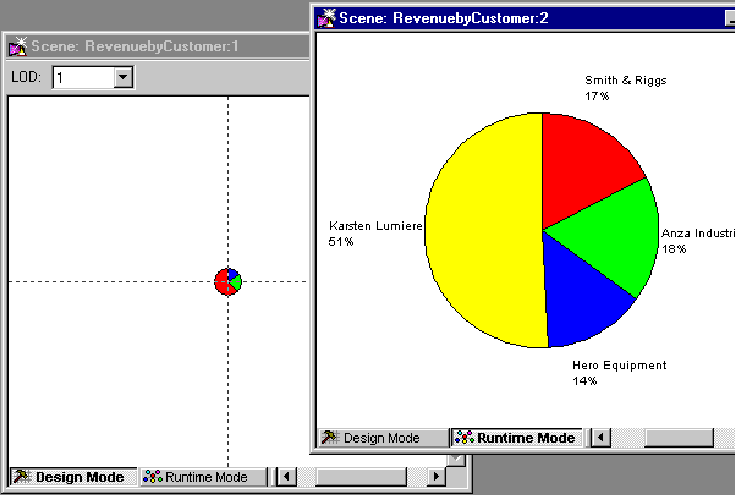Click the scene icon in RevenuebyCustomer:2 title bar

click(x=327, y=17)
